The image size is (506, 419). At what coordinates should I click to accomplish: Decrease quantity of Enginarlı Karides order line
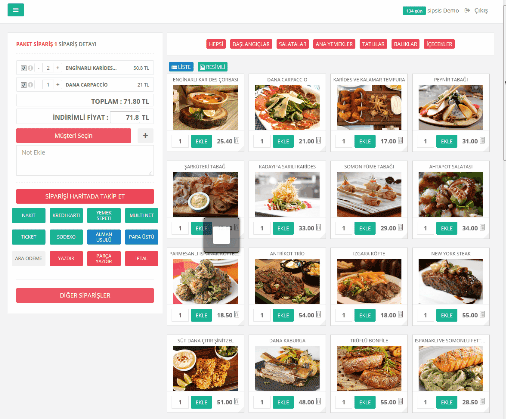point(39,68)
